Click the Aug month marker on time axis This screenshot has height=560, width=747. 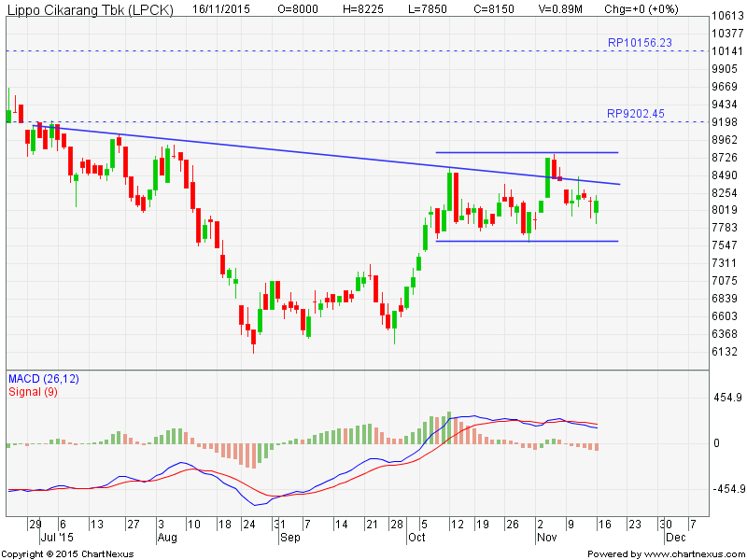(167, 539)
